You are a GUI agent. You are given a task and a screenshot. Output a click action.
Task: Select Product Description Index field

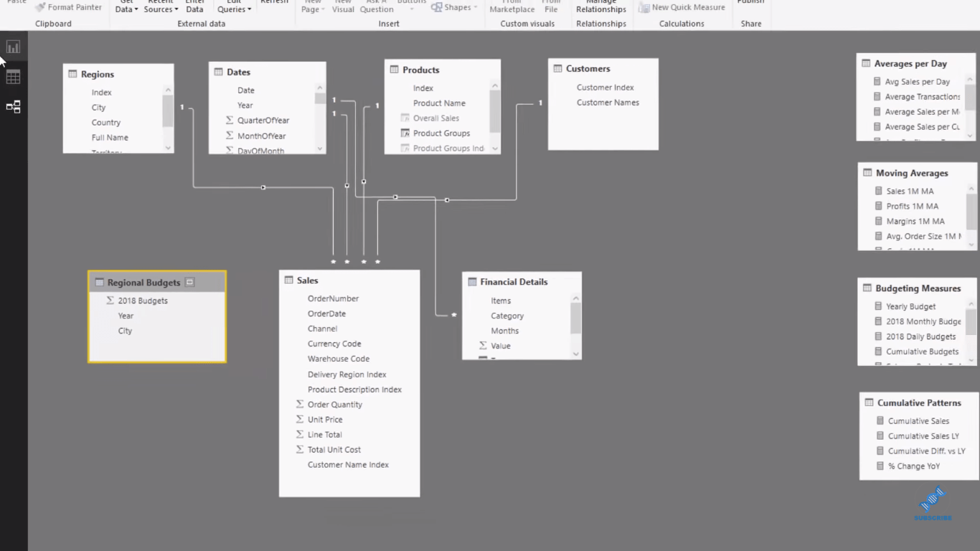pos(354,390)
